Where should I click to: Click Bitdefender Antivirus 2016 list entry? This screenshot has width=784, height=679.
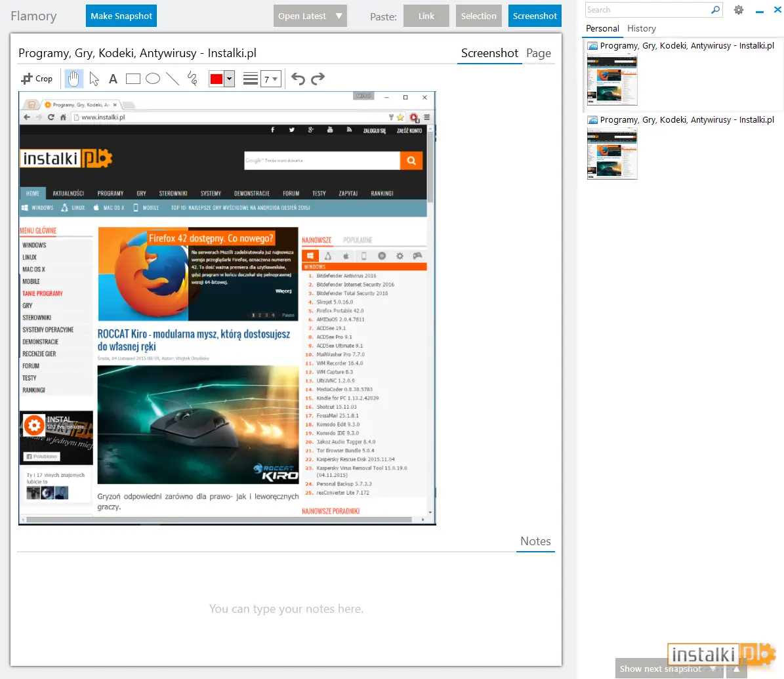pyautogui.click(x=346, y=276)
